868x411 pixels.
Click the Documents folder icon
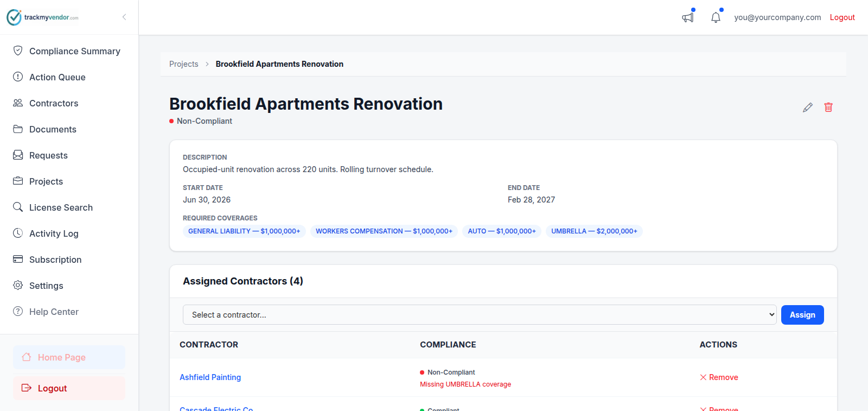tap(18, 129)
